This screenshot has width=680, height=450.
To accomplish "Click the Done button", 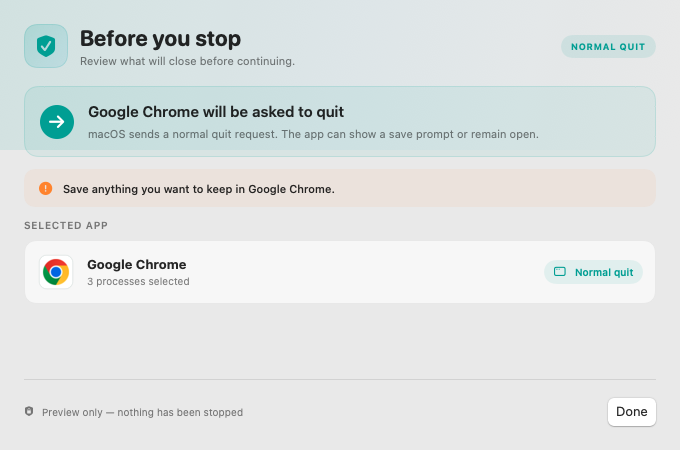I will click(631, 411).
